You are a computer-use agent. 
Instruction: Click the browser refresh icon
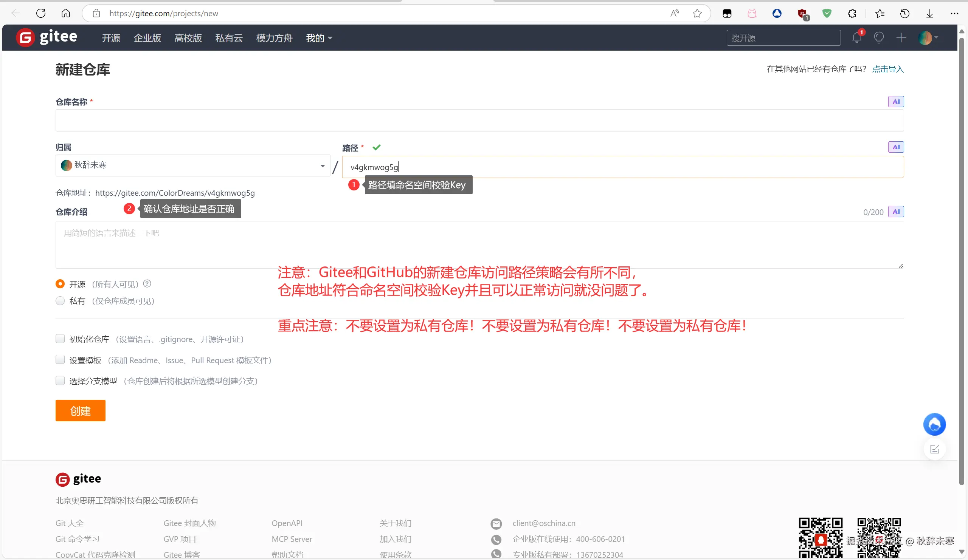coord(41,14)
